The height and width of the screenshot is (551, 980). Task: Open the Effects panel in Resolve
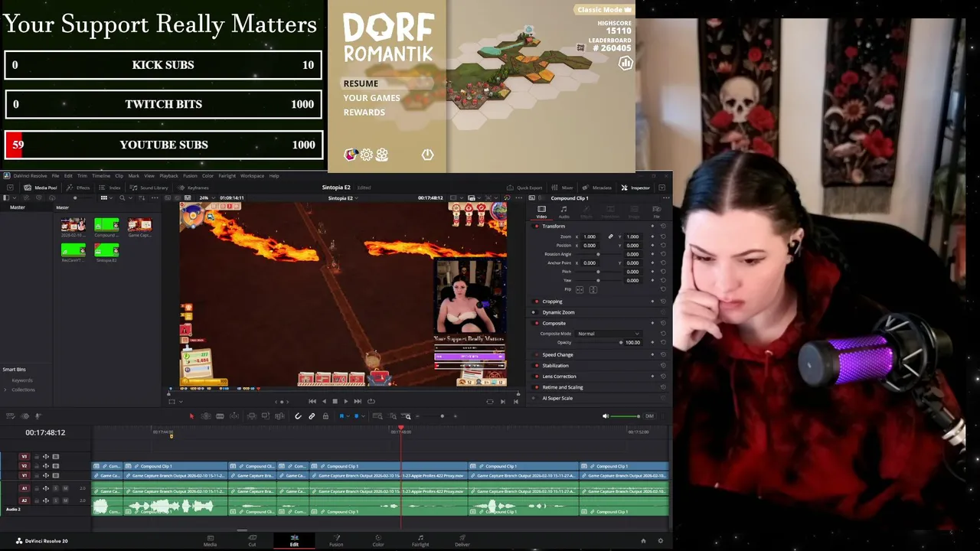point(78,187)
